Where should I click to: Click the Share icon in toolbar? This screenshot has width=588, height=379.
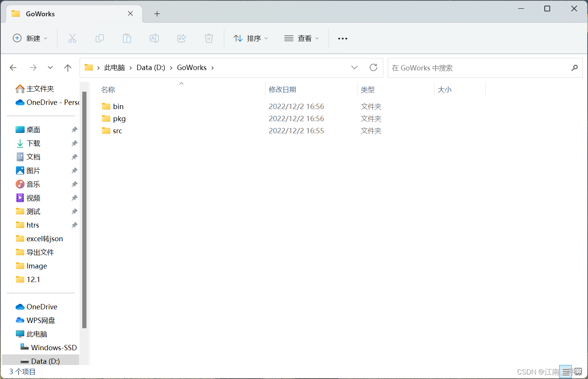pos(182,38)
